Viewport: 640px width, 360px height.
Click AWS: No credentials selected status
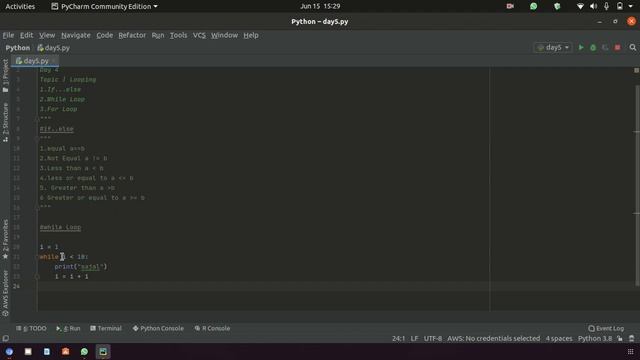[x=493, y=338]
